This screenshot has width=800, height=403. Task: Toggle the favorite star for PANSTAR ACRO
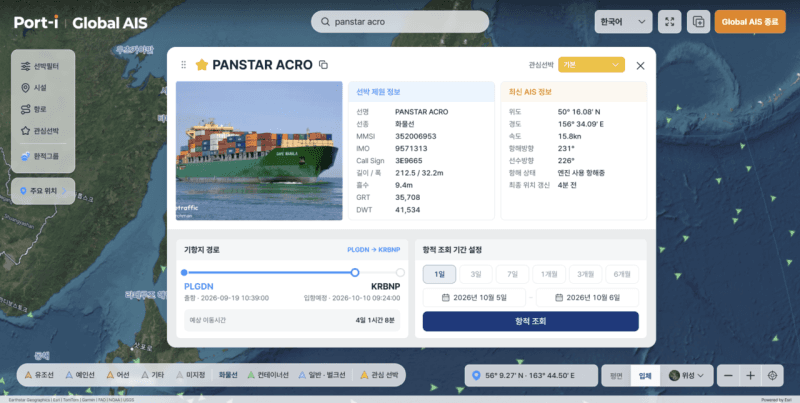(202, 65)
